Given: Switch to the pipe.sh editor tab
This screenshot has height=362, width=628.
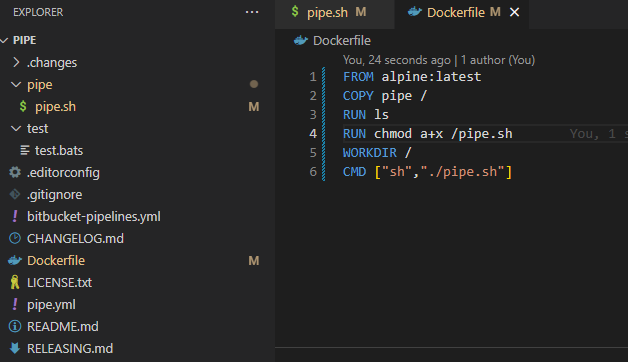Looking at the screenshot, I should (334, 13).
